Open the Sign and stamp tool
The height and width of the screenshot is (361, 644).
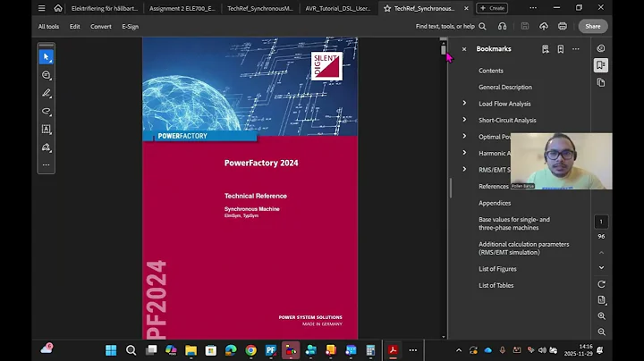click(x=46, y=147)
